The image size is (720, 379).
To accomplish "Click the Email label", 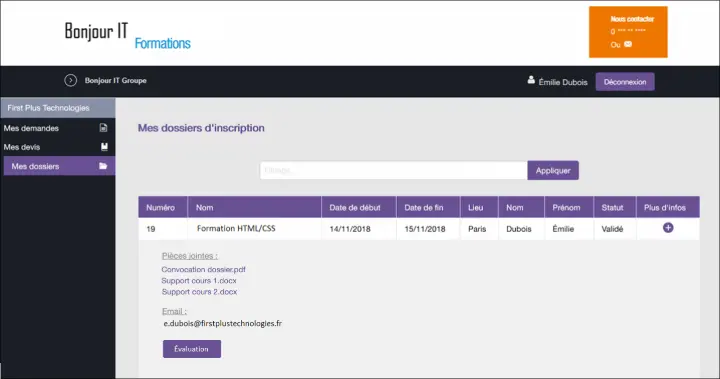I will coord(174,311).
